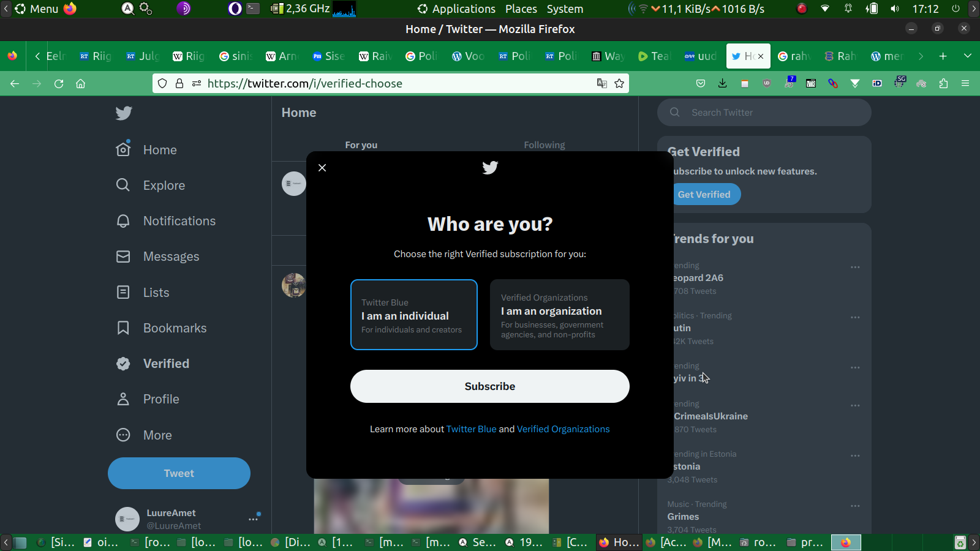This screenshot has width=980, height=551.
Task: Open the System menu in top panel
Action: pyautogui.click(x=565, y=9)
